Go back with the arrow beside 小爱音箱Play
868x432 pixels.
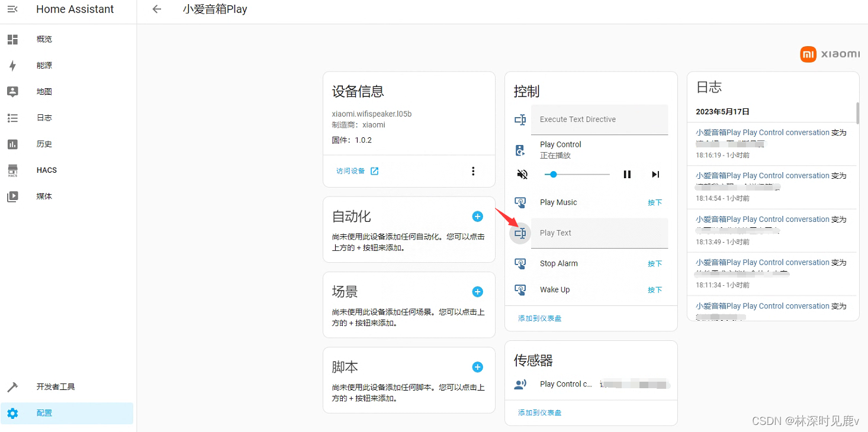coord(156,9)
